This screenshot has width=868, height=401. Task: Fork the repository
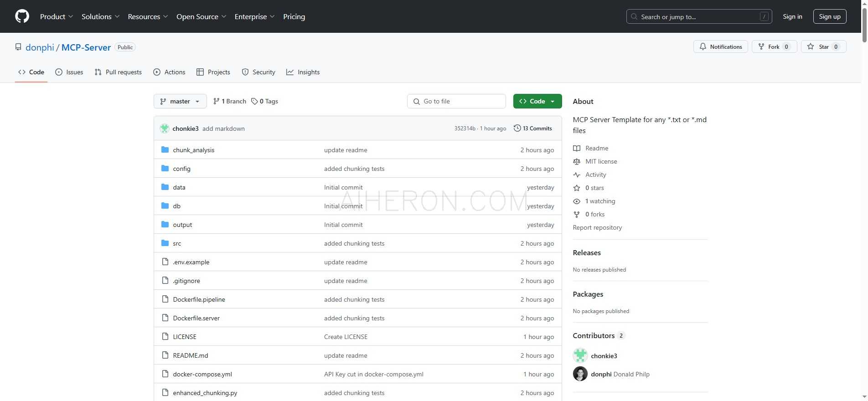pos(774,46)
